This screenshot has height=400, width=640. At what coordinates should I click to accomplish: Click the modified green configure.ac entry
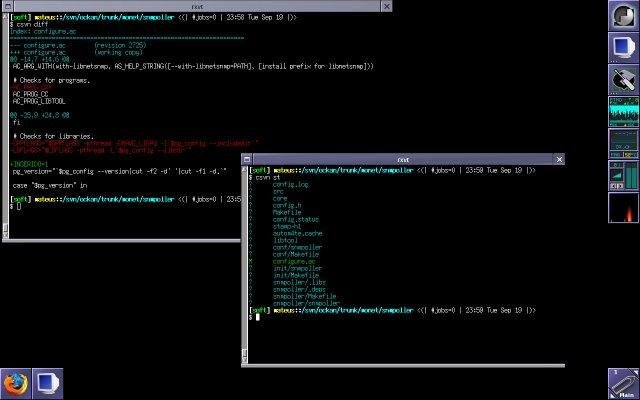click(x=294, y=262)
